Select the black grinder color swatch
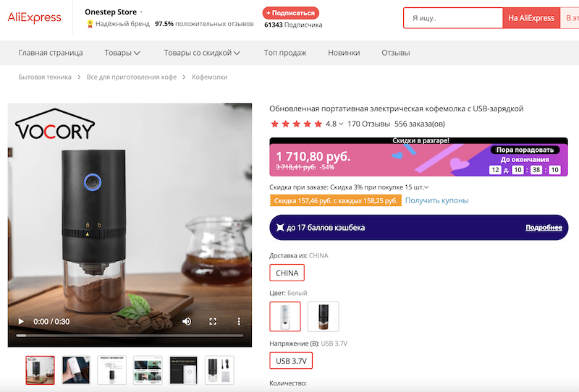 (323, 316)
